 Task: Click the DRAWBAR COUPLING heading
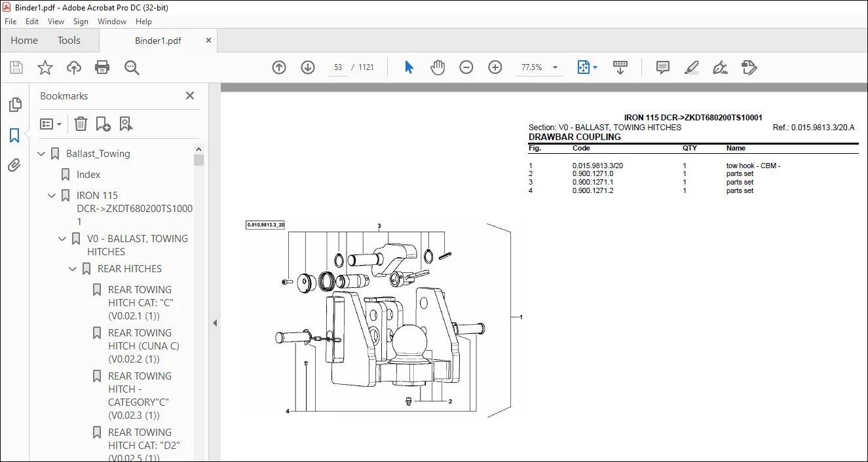575,137
